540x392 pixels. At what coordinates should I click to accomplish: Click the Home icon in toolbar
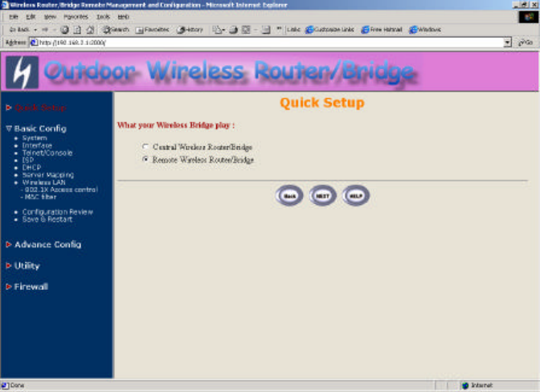pyautogui.click(x=90, y=30)
